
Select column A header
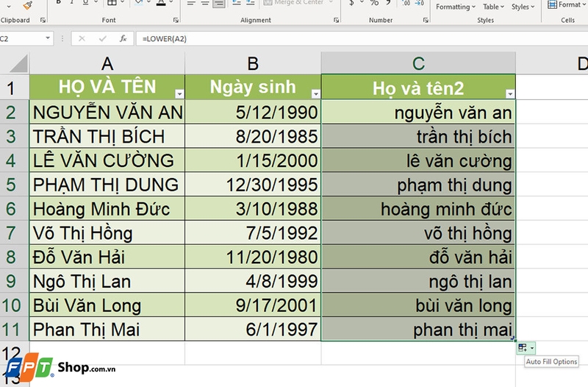coord(107,63)
